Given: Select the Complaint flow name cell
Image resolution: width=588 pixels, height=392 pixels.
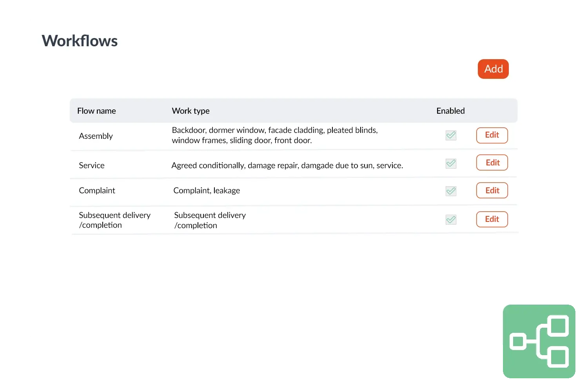Looking at the screenshot, I should coord(97,191).
